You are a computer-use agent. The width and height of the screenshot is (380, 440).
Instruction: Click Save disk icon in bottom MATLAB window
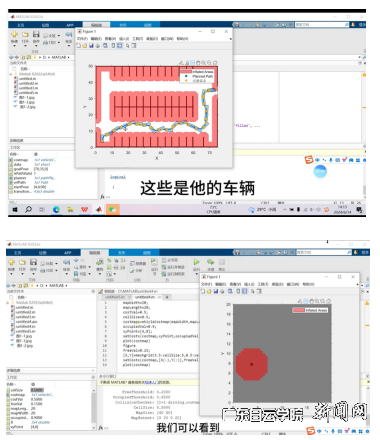[x=33, y=262]
